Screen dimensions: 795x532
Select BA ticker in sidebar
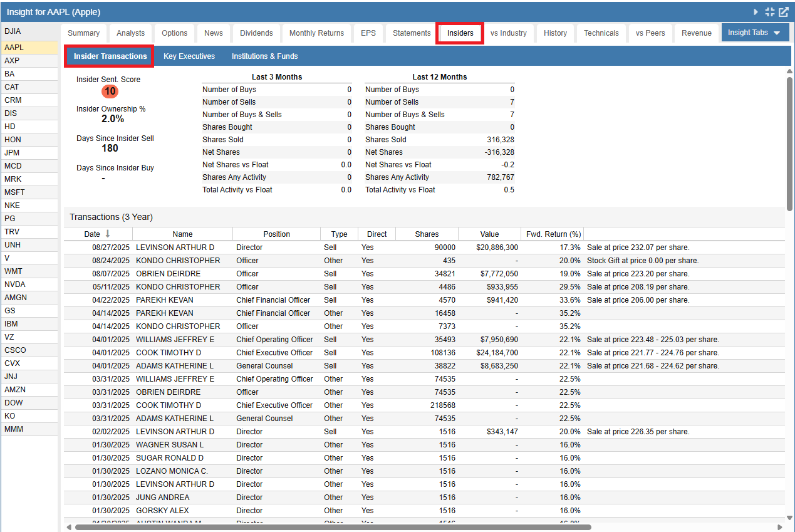pyautogui.click(x=29, y=74)
